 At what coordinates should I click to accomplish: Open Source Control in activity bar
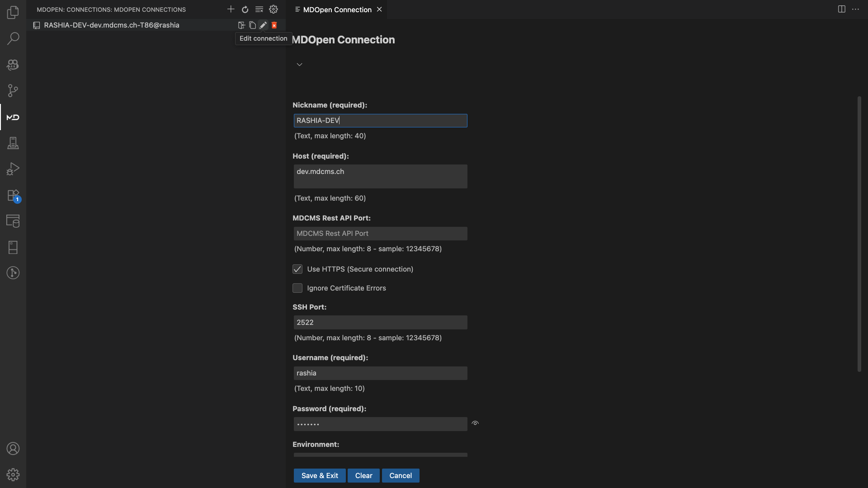pyautogui.click(x=13, y=91)
